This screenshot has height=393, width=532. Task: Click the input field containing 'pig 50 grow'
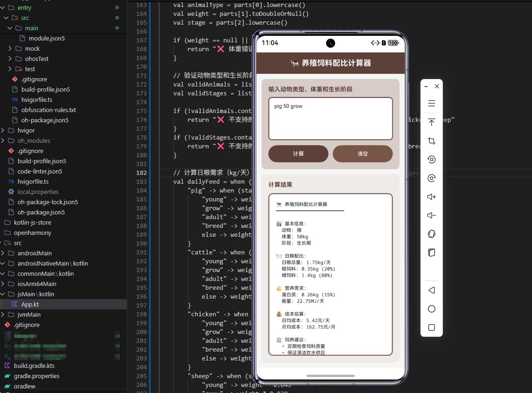tap(330, 119)
